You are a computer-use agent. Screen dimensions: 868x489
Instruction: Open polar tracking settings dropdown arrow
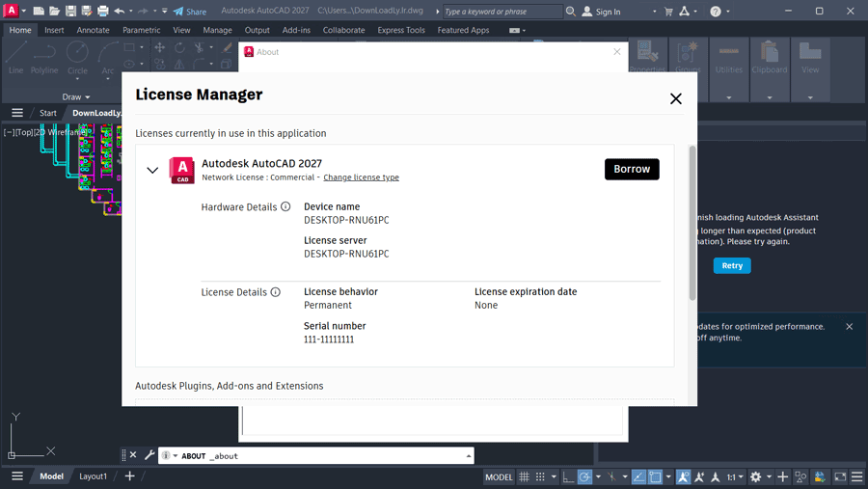click(x=598, y=476)
